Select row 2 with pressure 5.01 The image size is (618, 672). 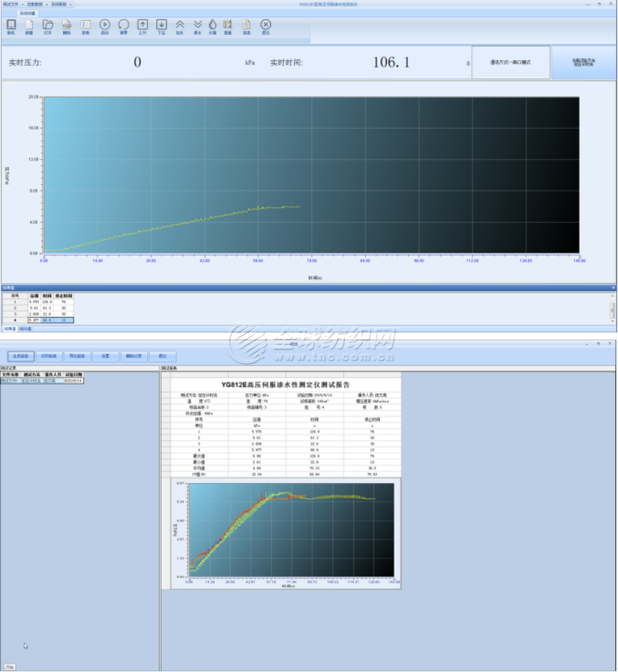38,308
